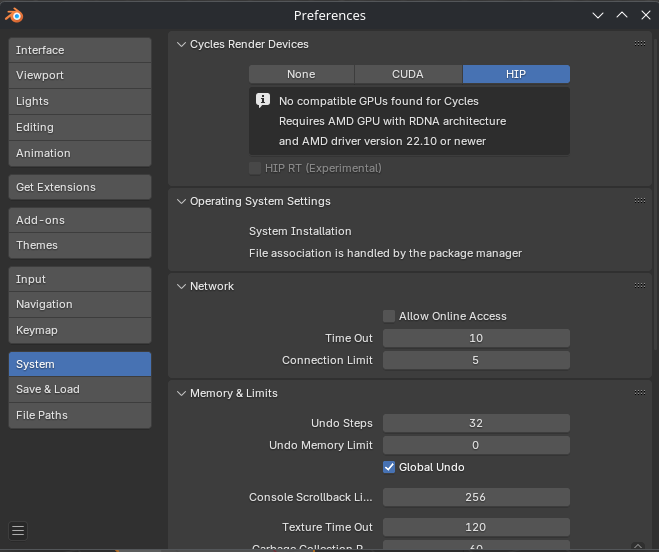659x552 pixels.
Task: Click 'No compatible GPUs found for Cycles' message
Action: click(x=379, y=101)
